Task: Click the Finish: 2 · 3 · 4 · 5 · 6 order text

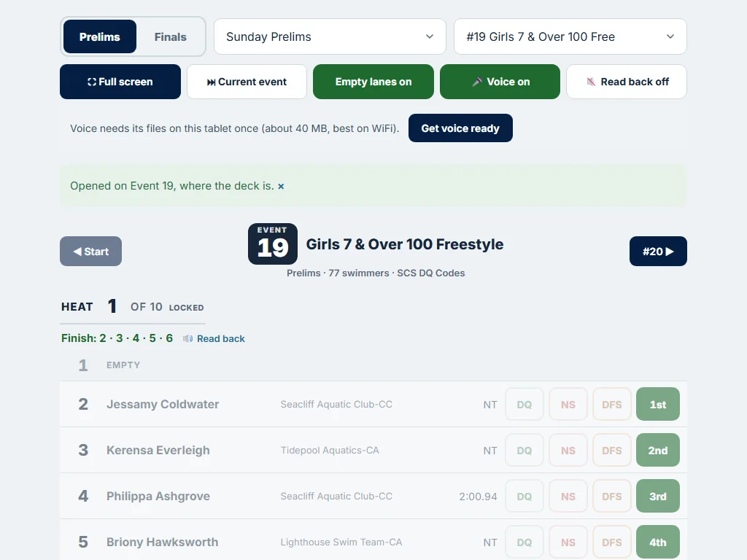Action: pos(117,338)
